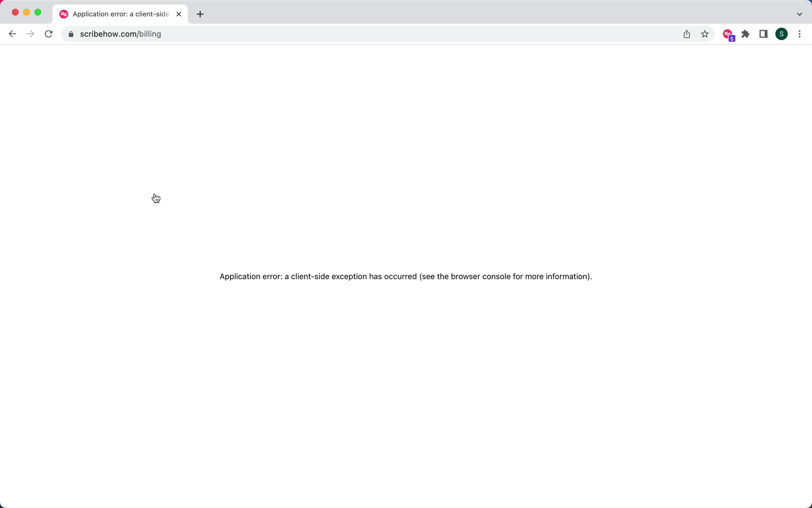The width and height of the screenshot is (812, 508).
Task: Click the scribehow.com/billing address bar
Action: point(121,34)
